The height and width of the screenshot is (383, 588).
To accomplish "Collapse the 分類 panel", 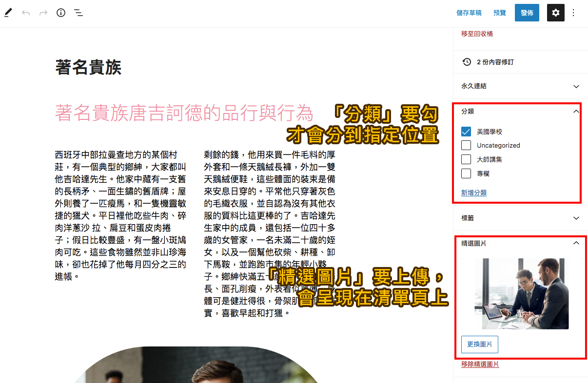I will [576, 111].
